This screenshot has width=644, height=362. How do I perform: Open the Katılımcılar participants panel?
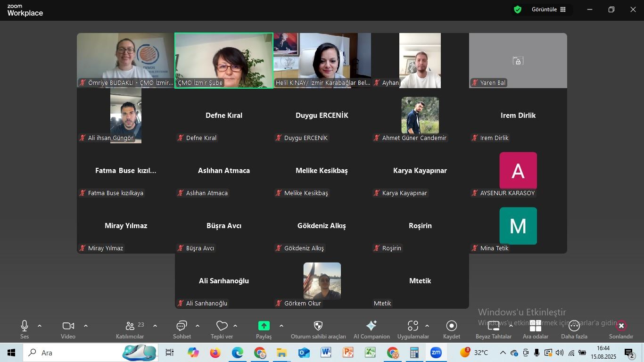pyautogui.click(x=130, y=326)
